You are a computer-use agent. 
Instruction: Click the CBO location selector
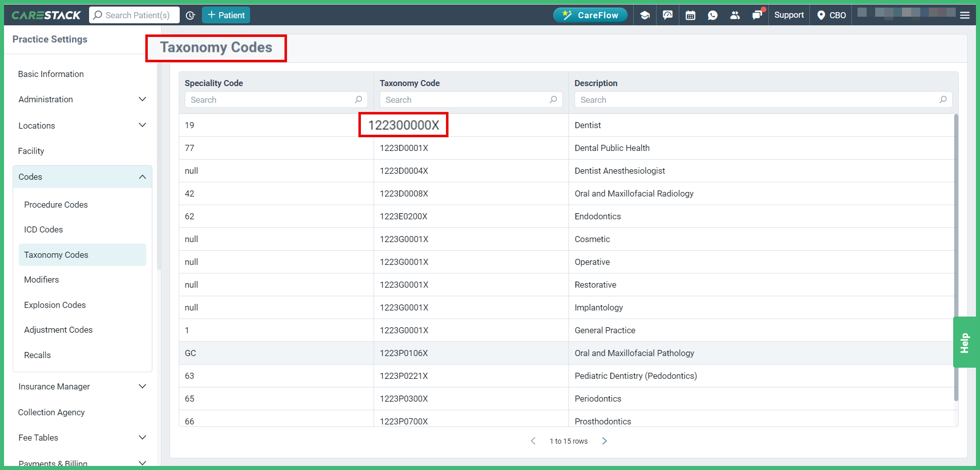click(x=831, y=15)
